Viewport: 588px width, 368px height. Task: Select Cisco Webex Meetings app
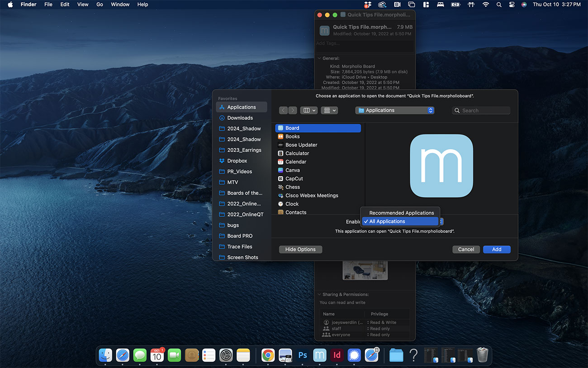[311, 196]
